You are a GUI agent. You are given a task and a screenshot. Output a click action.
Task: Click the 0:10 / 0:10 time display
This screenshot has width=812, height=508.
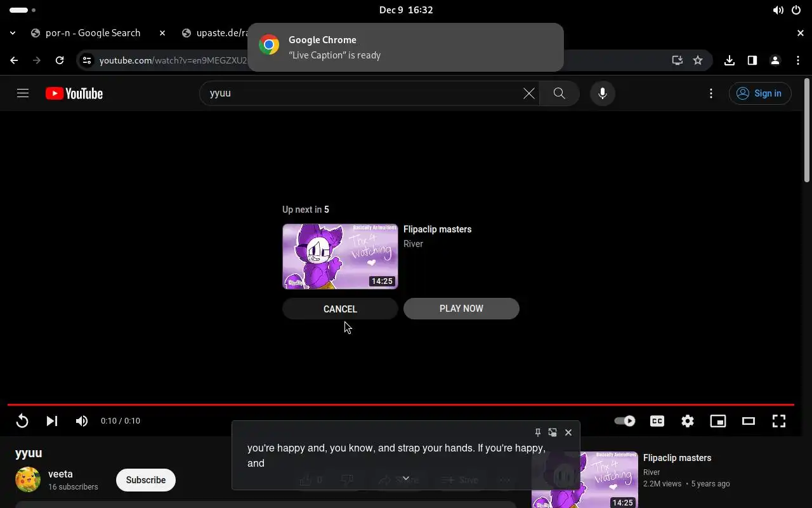coord(121,421)
